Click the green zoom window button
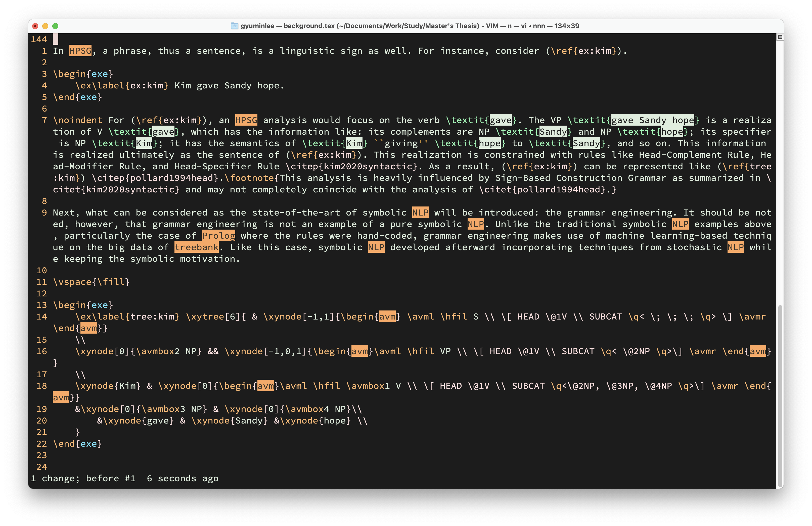 click(55, 26)
